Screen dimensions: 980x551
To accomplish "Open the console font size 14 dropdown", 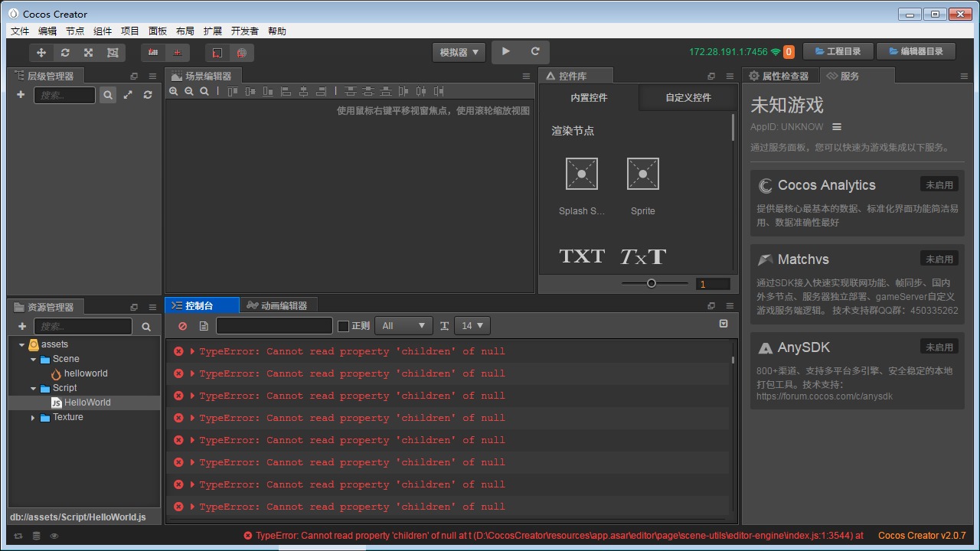I will pos(472,325).
